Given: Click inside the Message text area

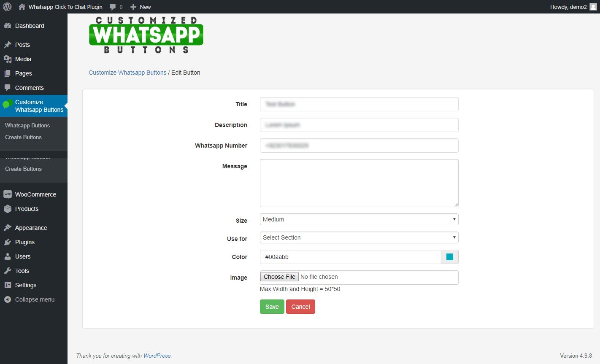Looking at the screenshot, I should [359, 183].
